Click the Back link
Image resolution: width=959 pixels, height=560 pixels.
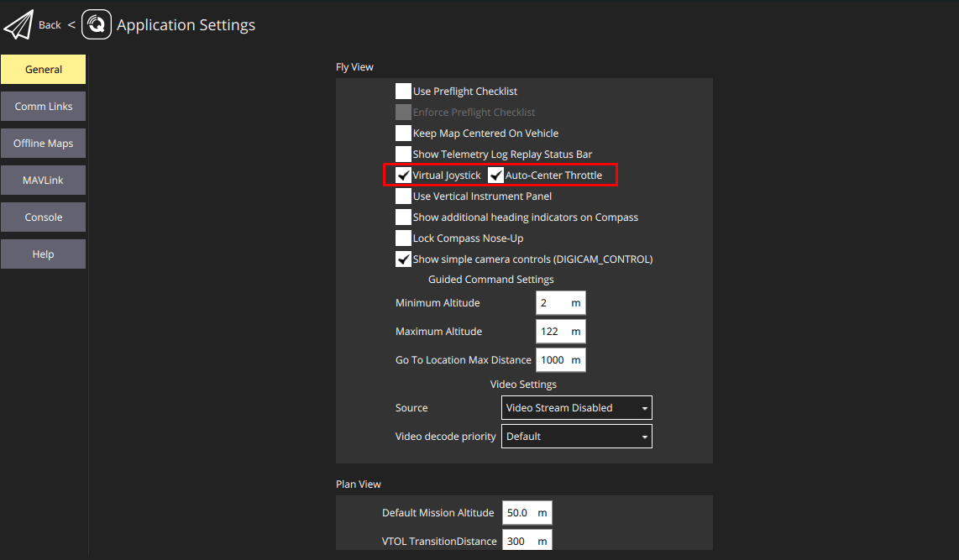(50, 24)
